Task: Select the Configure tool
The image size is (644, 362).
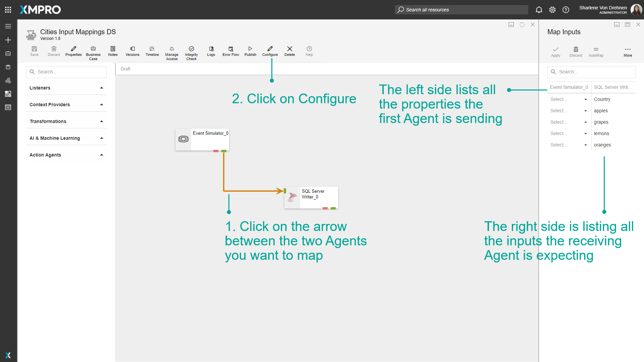Action: 270,51
